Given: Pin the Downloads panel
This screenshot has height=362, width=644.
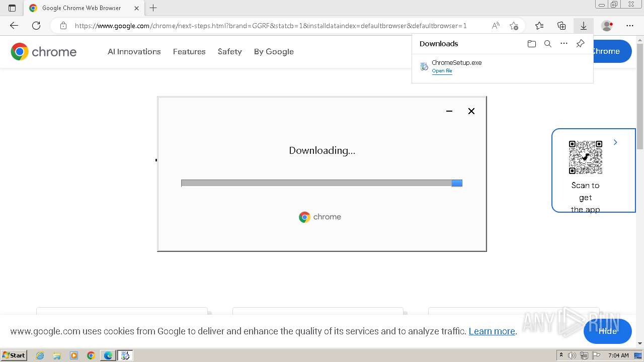Looking at the screenshot, I should tap(580, 44).
